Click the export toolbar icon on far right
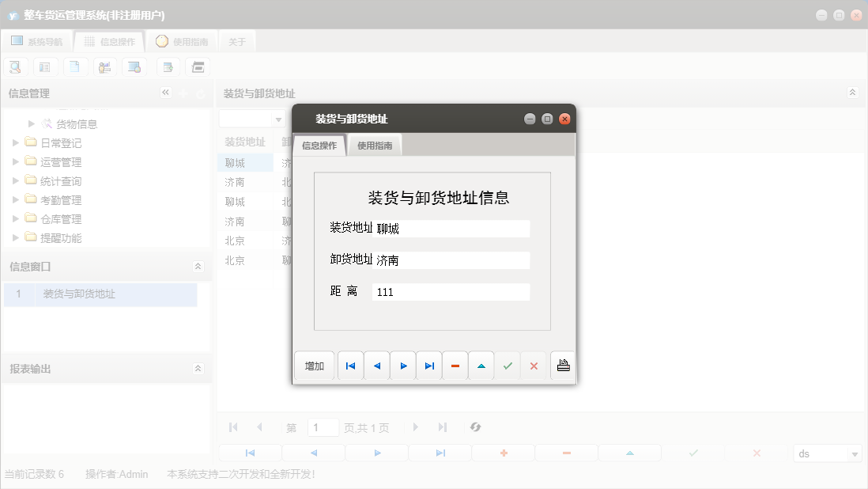This screenshot has width=868, height=489. [x=198, y=66]
